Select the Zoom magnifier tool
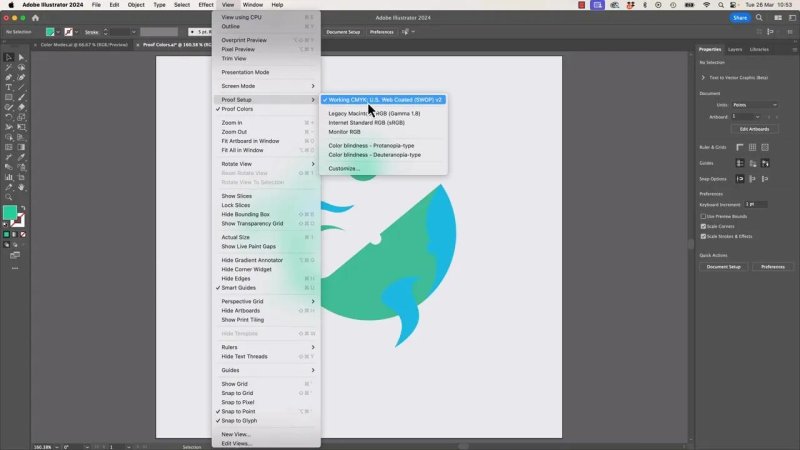The image size is (800, 450). pos(9,197)
